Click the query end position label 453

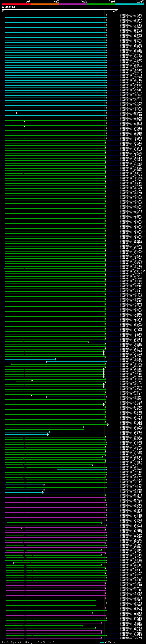point(115,11)
